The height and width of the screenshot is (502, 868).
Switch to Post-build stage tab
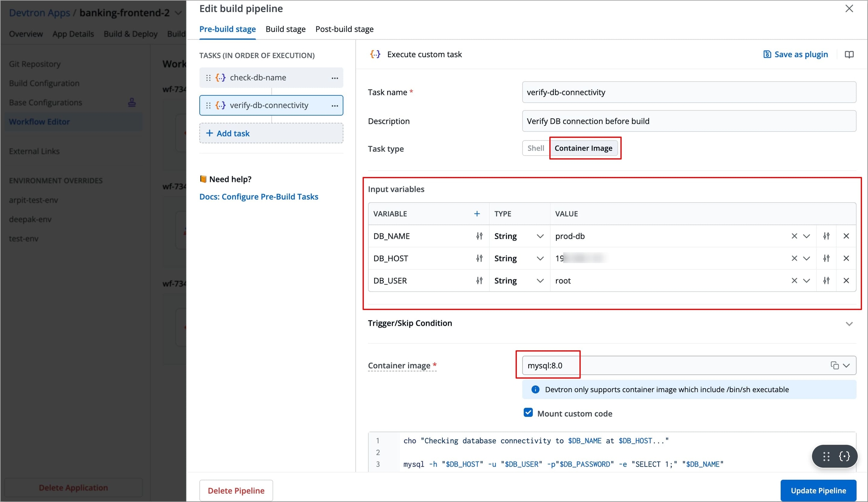[x=344, y=29]
